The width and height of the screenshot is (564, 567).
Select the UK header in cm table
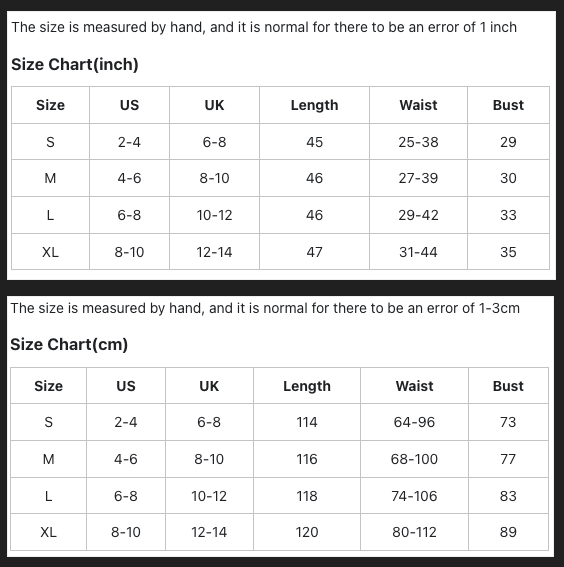tap(209, 386)
